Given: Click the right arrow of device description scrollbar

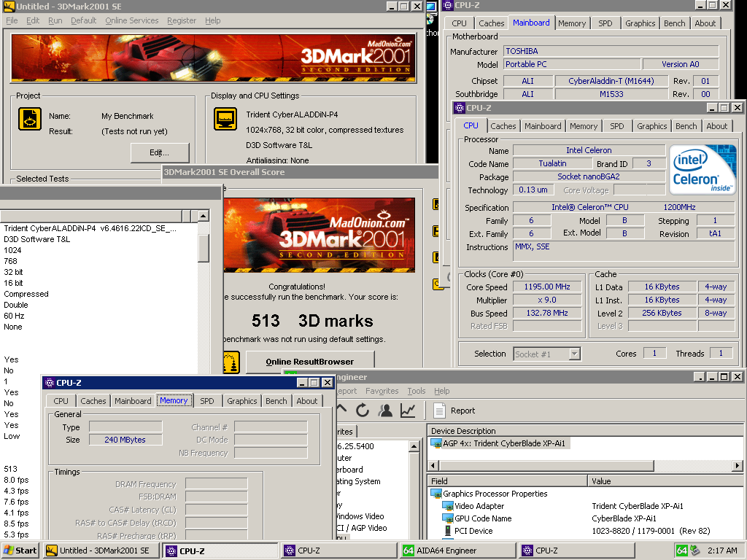Looking at the screenshot, I should [738, 465].
